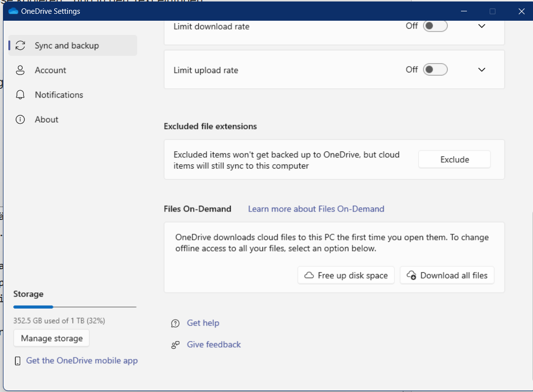Enable the Limit download rate toggle
This screenshot has width=533, height=392.
(x=435, y=26)
